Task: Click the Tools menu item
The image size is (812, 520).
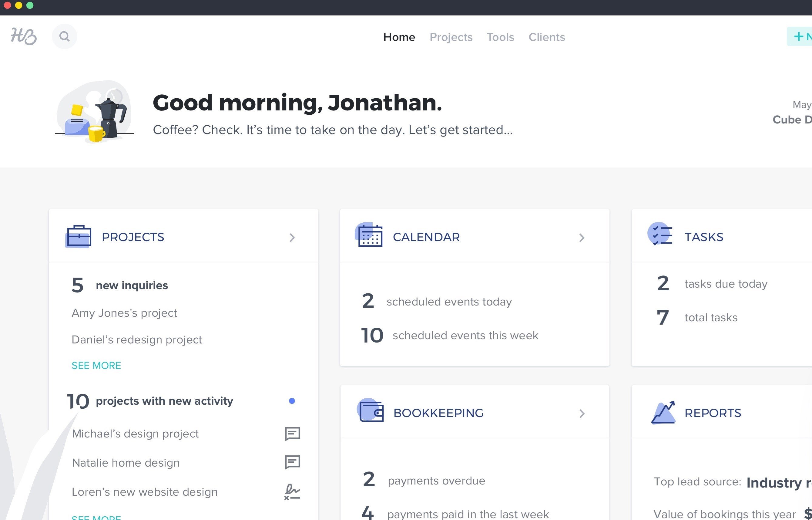Action: [500, 37]
